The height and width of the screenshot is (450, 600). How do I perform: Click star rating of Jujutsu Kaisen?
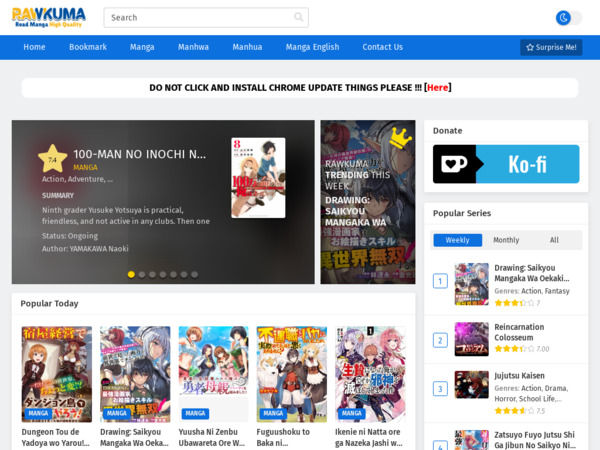[514, 411]
